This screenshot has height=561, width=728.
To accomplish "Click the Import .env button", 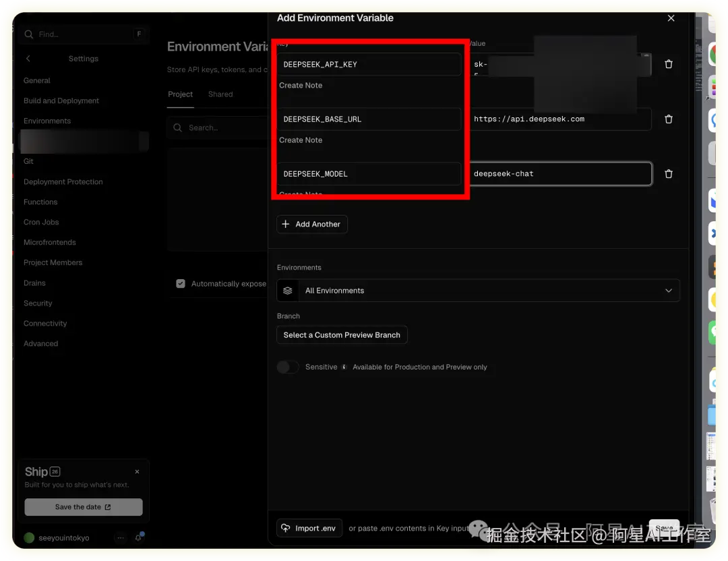I will pyautogui.click(x=309, y=528).
